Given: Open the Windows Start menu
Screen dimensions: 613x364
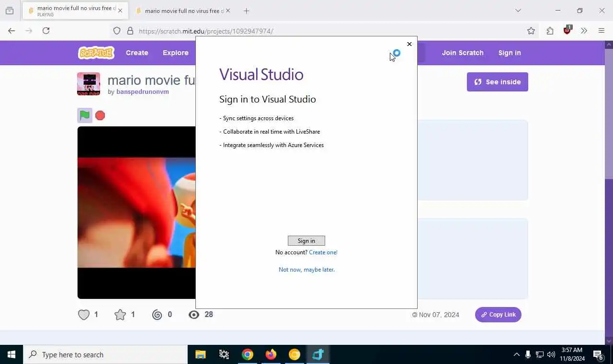Looking at the screenshot, I should 11,354.
